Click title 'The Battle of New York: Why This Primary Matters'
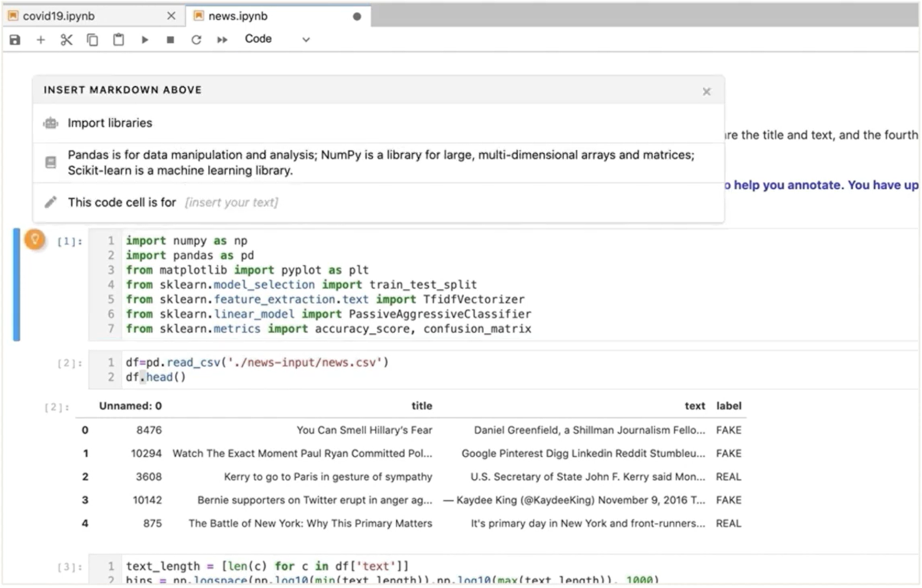This screenshot has width=922, height=588. coord(310,523)
